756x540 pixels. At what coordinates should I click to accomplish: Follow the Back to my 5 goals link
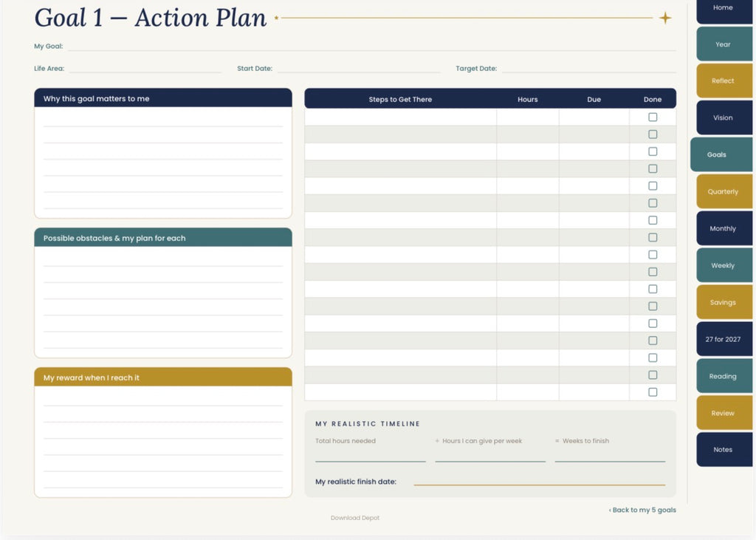642,510
